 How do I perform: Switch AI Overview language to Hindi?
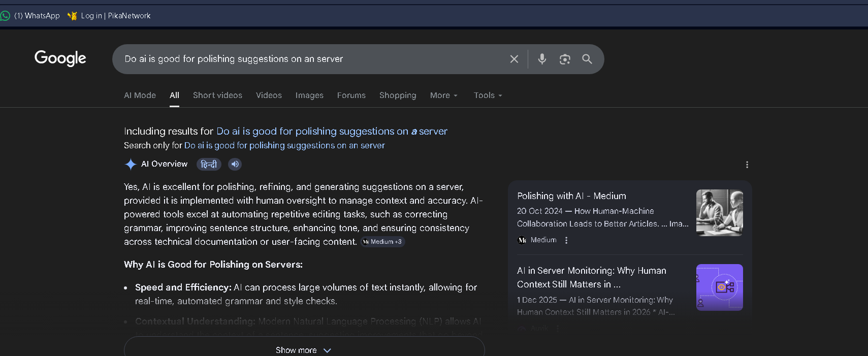(x=209, y=164)
